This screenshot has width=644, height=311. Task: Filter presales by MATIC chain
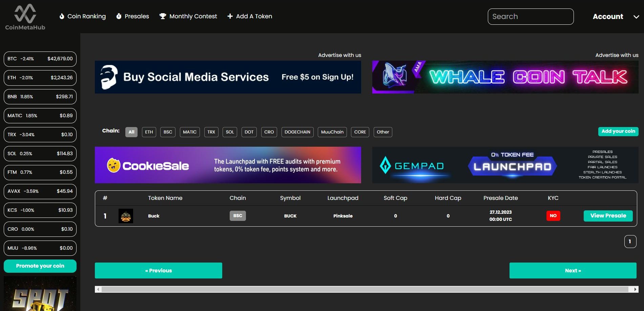190,132
